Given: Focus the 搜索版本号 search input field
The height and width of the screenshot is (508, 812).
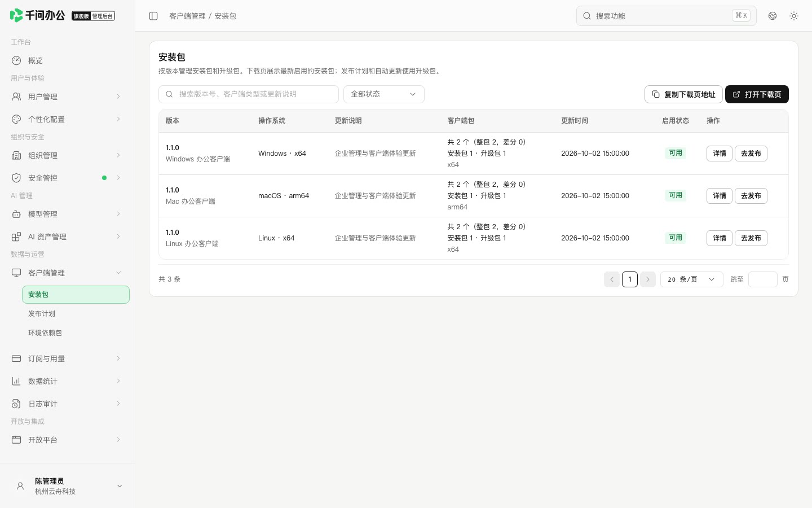Looking at the screenshot, I should click(249, 94).
